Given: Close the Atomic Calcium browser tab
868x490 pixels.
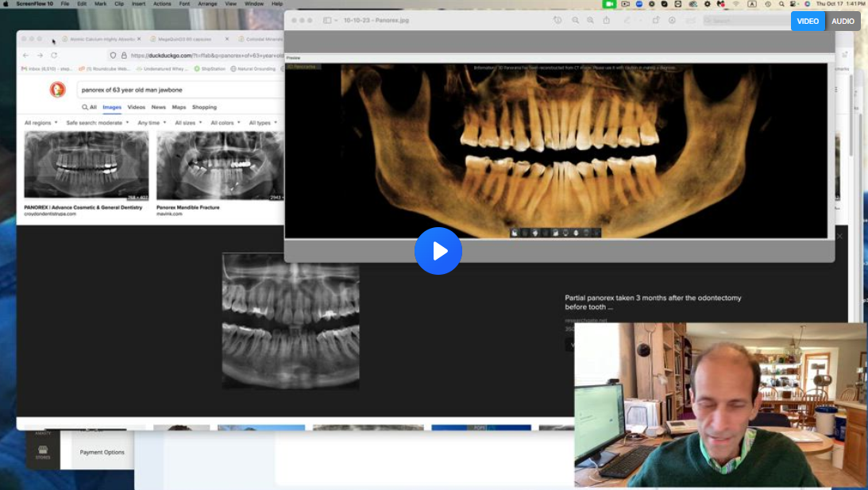Looking at the screenshot, I should 139,39.
